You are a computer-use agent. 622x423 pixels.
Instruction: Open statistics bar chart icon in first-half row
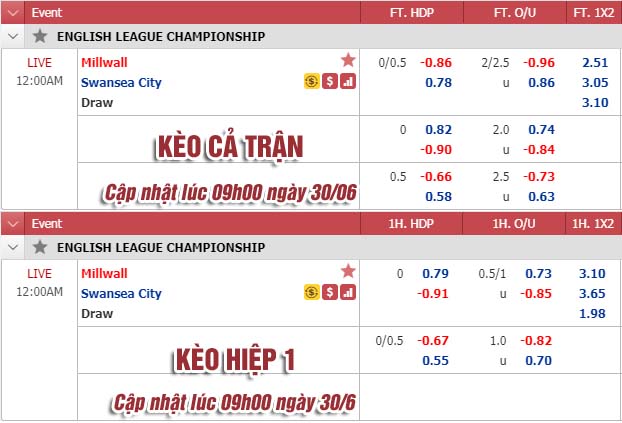[348, 292]
